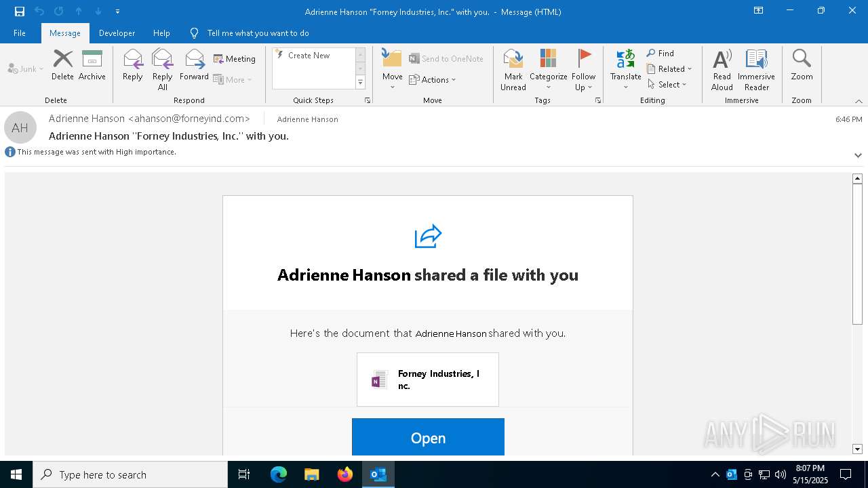The image size is (868, 488).
Task: Send message to OneNote
Action: 446,59
